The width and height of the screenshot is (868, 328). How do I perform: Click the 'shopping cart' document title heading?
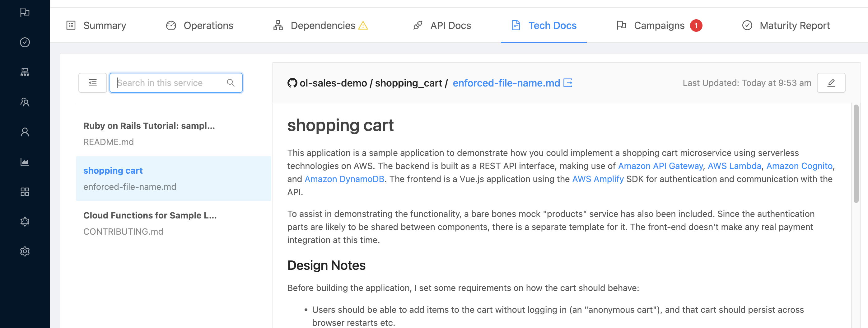(x=340, y=125)
